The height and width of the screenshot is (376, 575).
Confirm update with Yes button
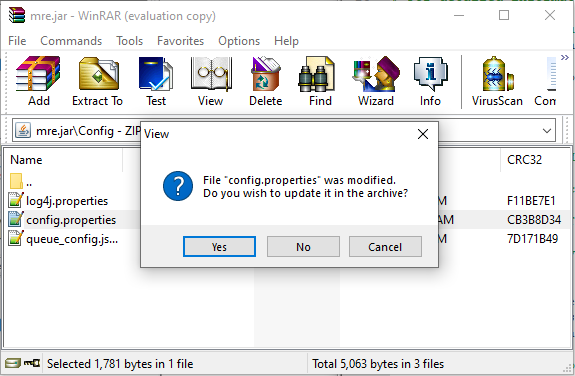tap(219, 247)
